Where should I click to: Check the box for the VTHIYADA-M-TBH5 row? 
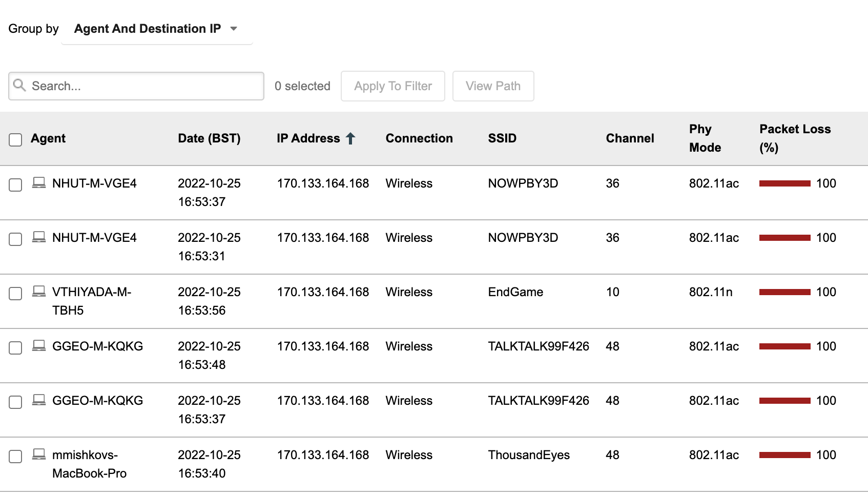point(15,294)
